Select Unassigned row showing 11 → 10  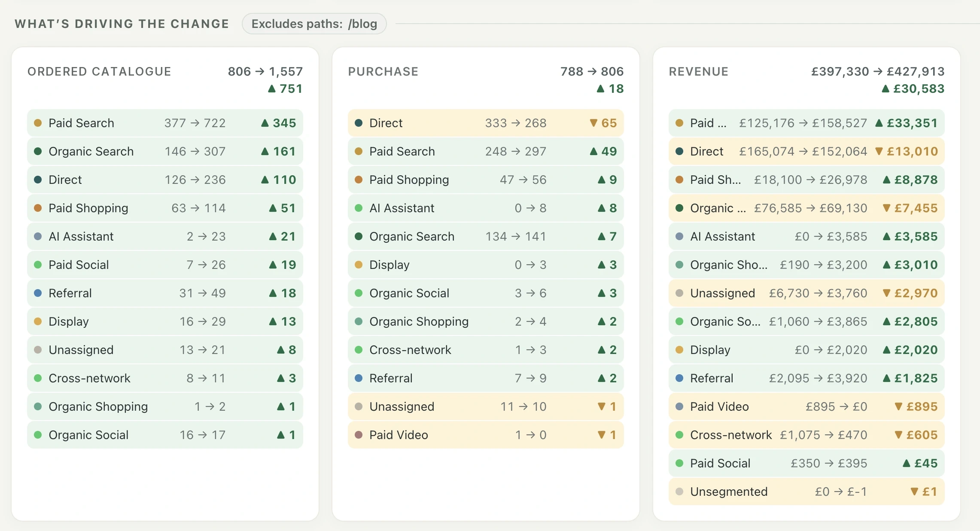(x=486, y=406)
